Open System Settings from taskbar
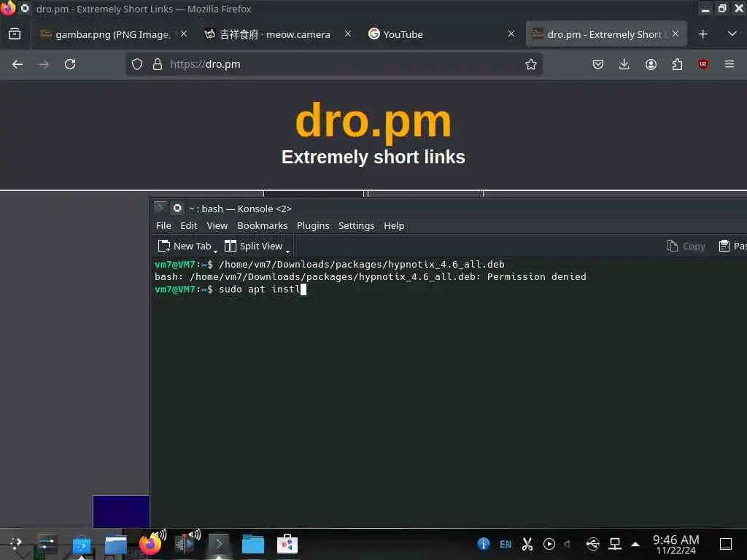747x560 pixels. coord(47,544)
